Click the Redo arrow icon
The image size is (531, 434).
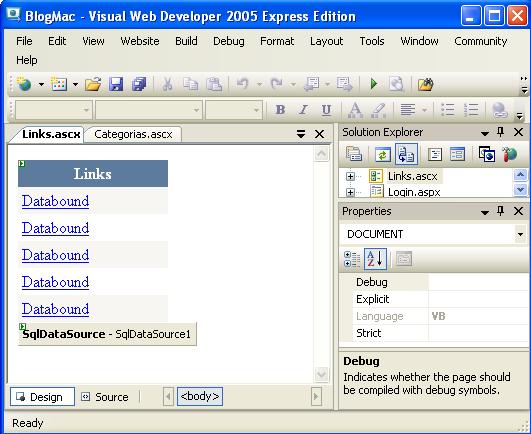(x=277, y=84)
